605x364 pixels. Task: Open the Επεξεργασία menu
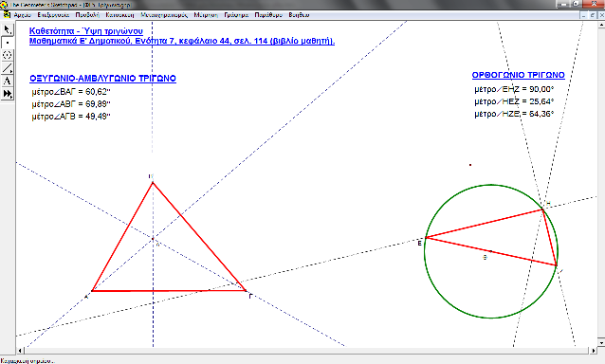click(53, 15)
